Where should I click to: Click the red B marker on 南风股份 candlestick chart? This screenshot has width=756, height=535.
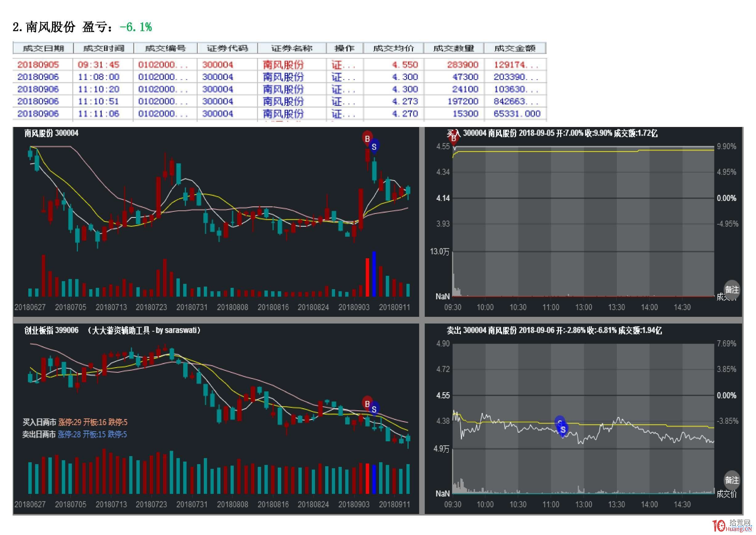click(367, 138)
